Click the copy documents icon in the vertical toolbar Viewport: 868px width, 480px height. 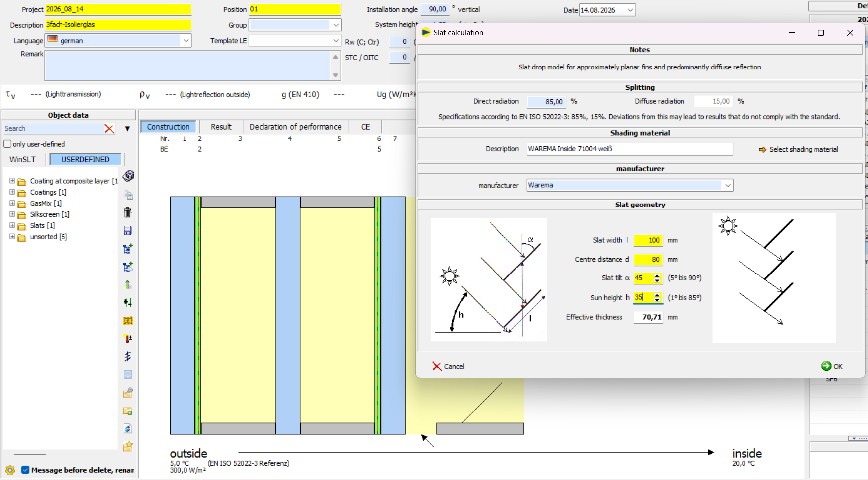point(128,195)
